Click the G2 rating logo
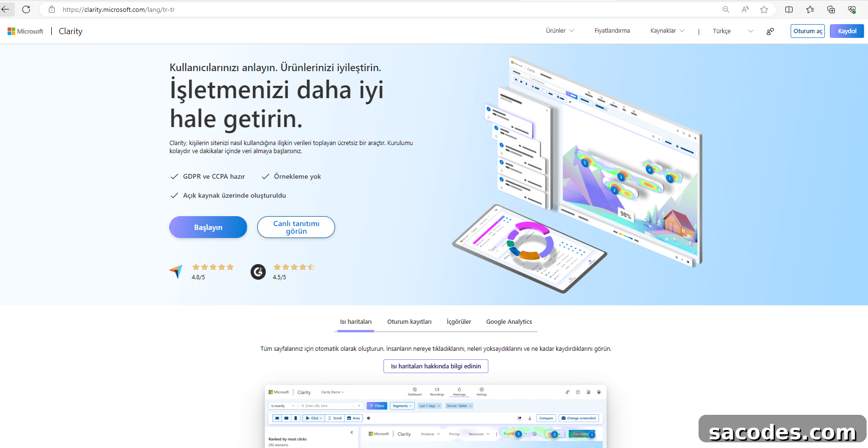 [258, 272]
